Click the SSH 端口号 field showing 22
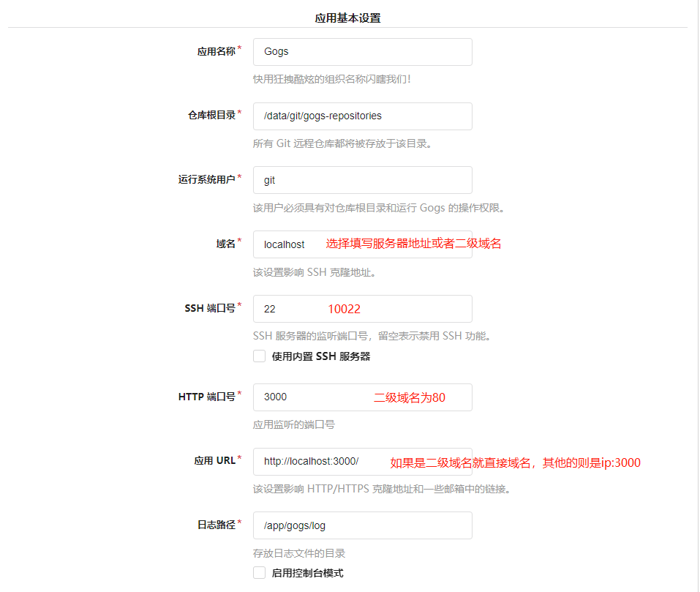The height and width of the screenshot is (592, 700). 363,309
